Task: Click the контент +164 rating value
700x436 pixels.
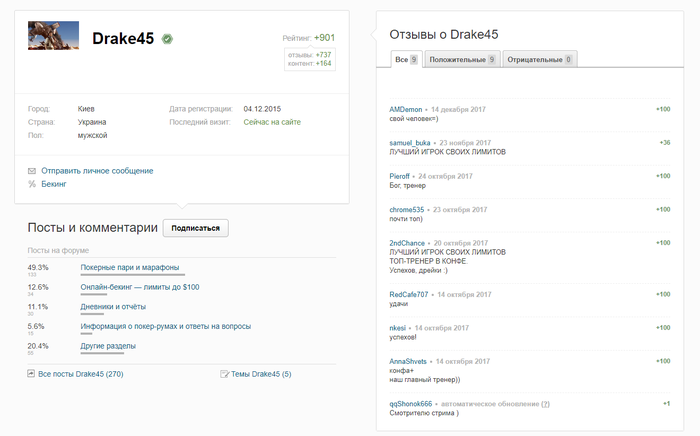Action: [323, 63]
